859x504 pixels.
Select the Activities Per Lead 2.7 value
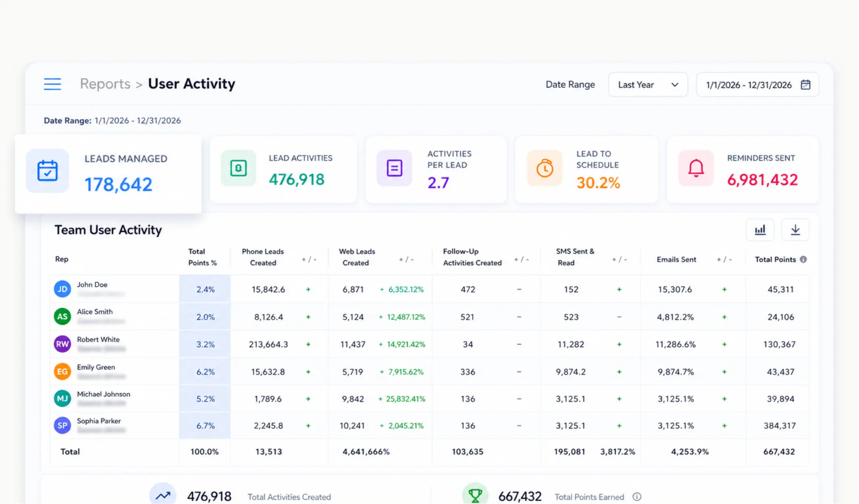[x=438, y=183]
